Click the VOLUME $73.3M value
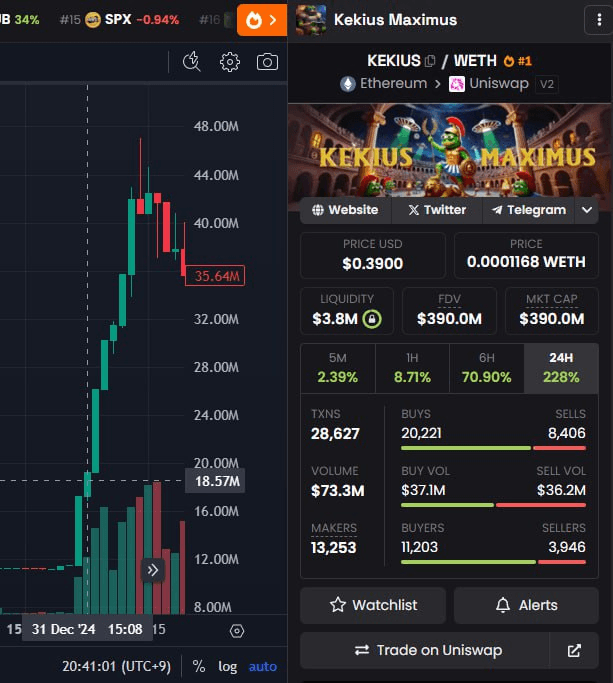 coord(338,491)
